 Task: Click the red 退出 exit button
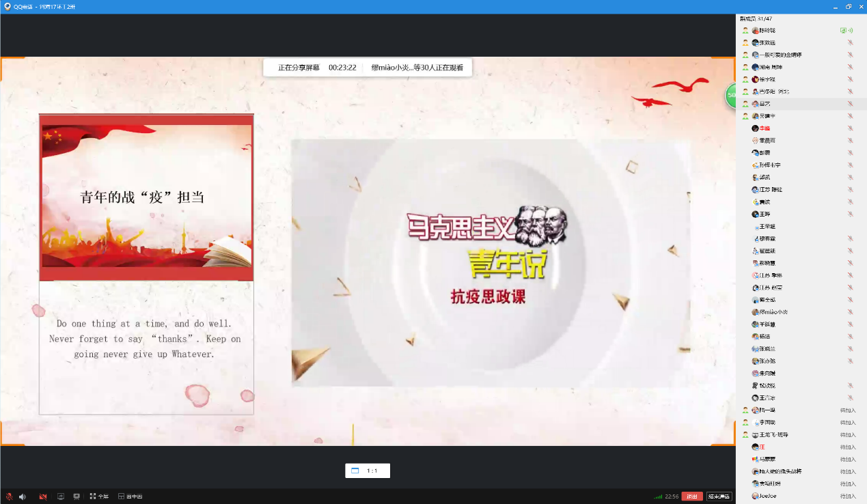pos(691,496)
